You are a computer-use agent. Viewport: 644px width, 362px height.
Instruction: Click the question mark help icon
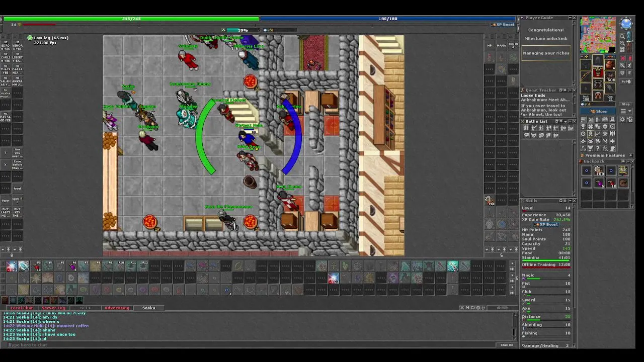[x=598, y=148]
